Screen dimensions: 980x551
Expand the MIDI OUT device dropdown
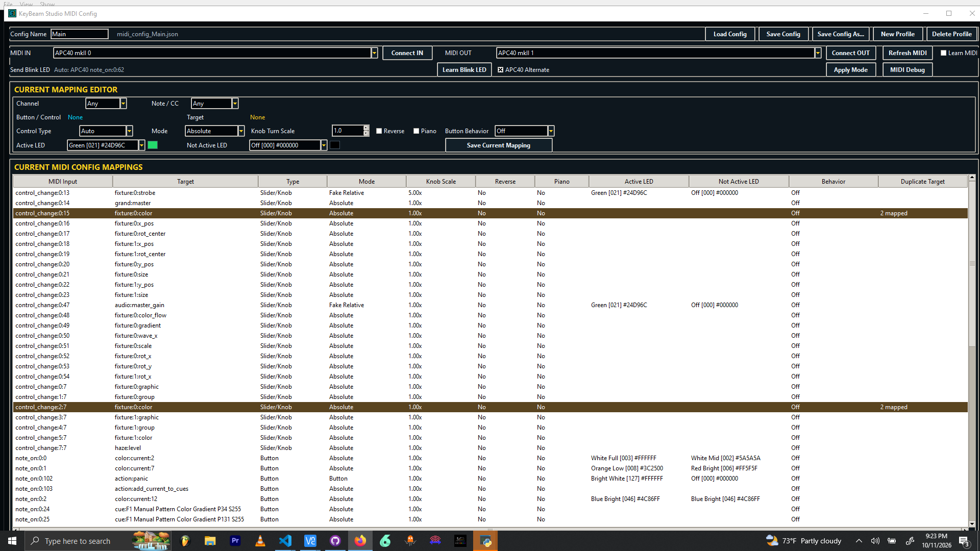(x=818, y=53)
